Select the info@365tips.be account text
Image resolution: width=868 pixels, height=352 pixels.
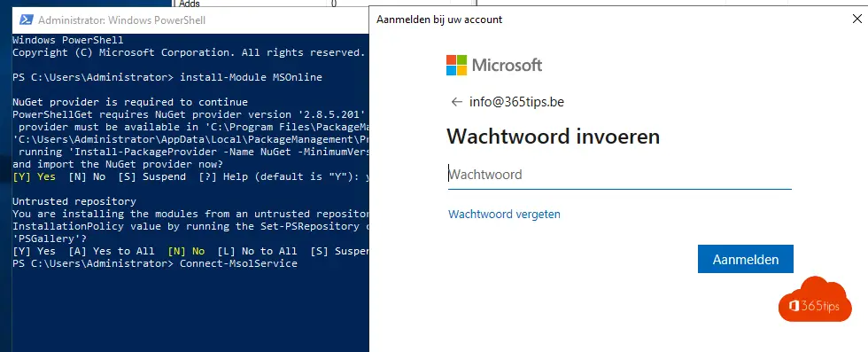[x=516, y=102]
